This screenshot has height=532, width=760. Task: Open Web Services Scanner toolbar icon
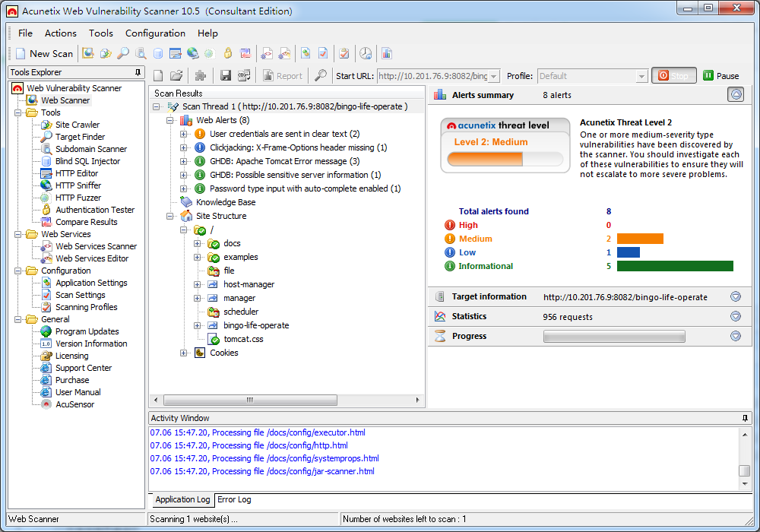pos(267,53)
